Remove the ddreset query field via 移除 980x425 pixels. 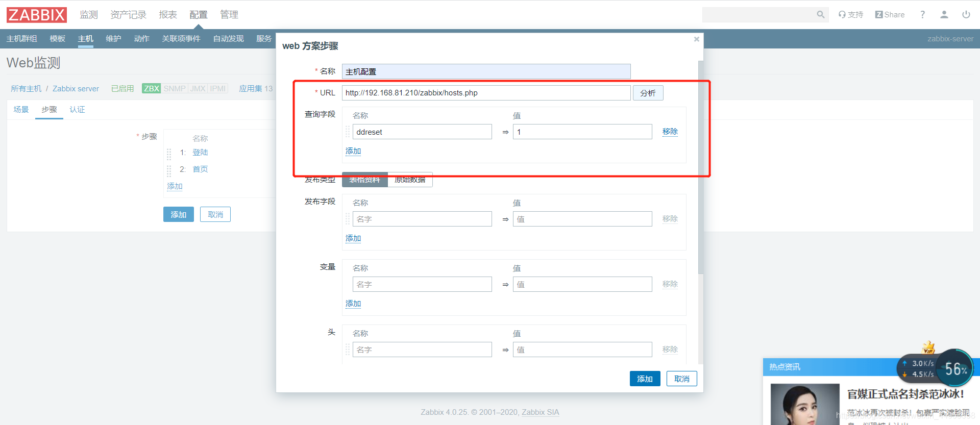pyautogui.click(x=670, y=132)
